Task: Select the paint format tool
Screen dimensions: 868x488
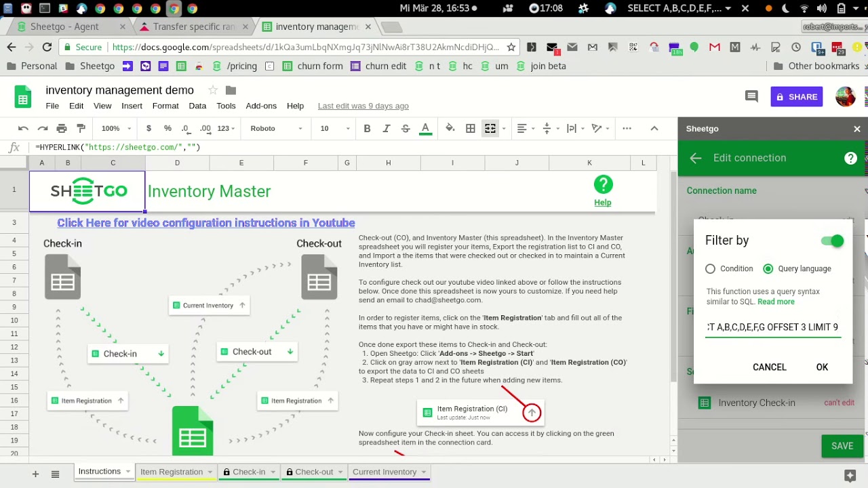Action: (81, 128)
